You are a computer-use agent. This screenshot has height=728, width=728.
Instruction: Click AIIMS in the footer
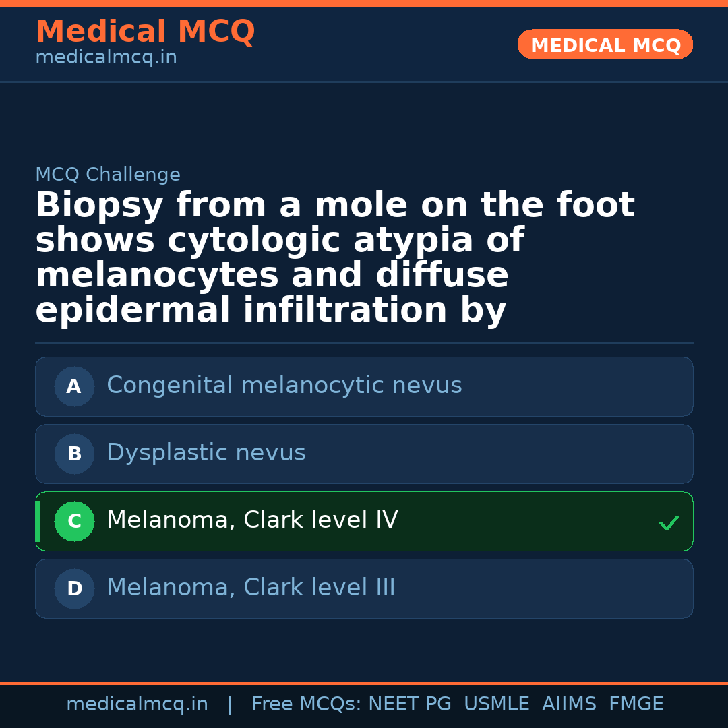click(x=569, y=704)
